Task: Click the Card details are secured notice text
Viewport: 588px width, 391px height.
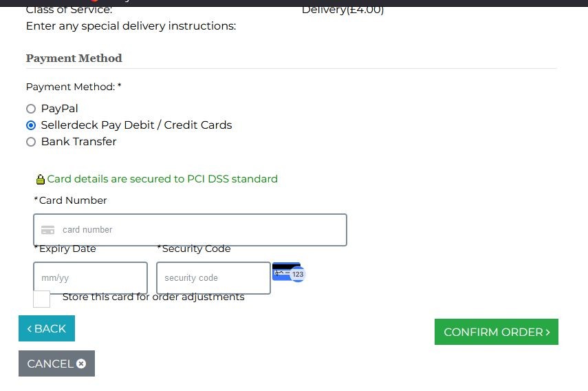Action: pos(162,179)
